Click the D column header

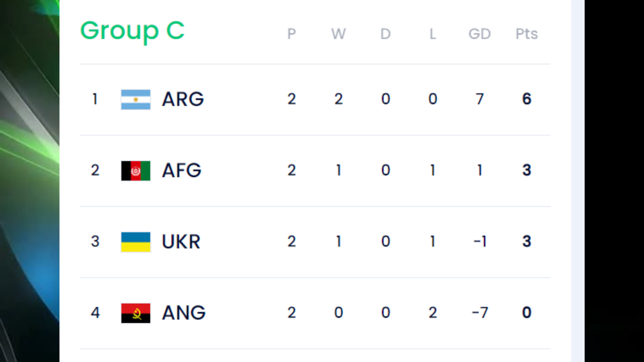[385, 34]
